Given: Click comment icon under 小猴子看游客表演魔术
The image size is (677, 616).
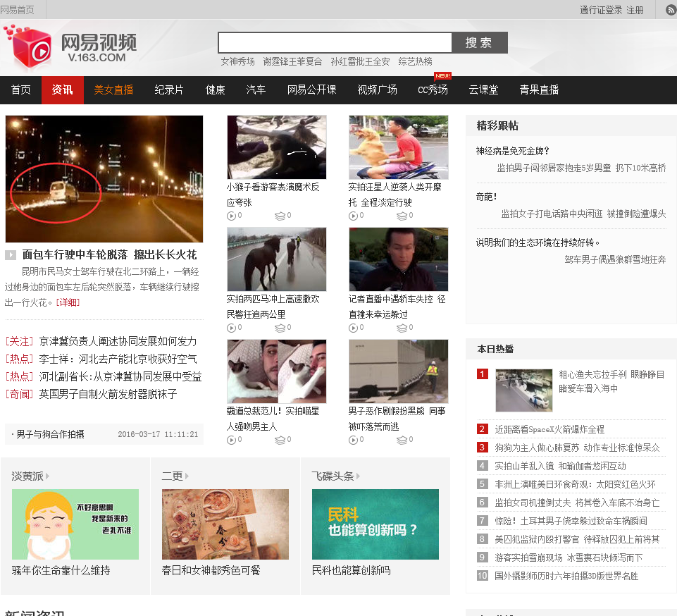Looking at the screenshot, I should pos(280,216).
